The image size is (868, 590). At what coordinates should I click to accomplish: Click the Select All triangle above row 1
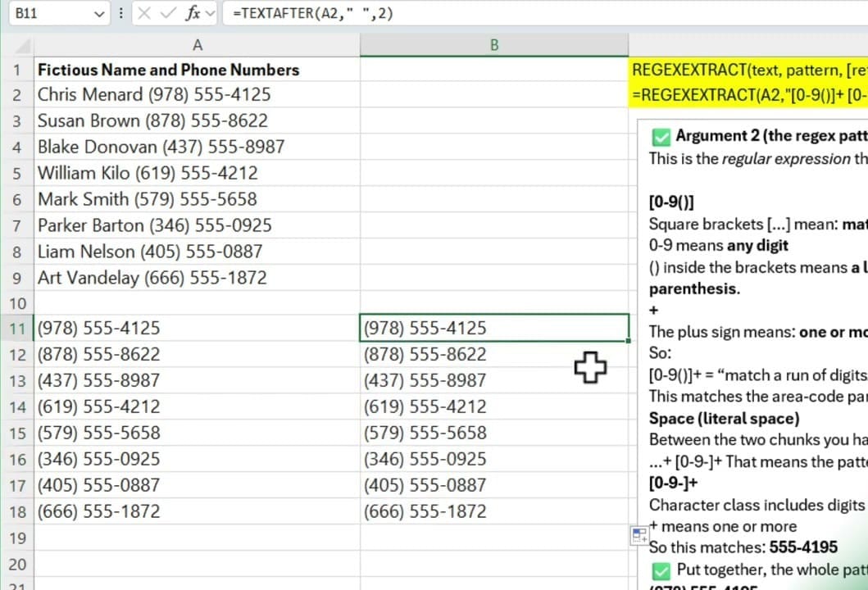(x=23, y=44)
